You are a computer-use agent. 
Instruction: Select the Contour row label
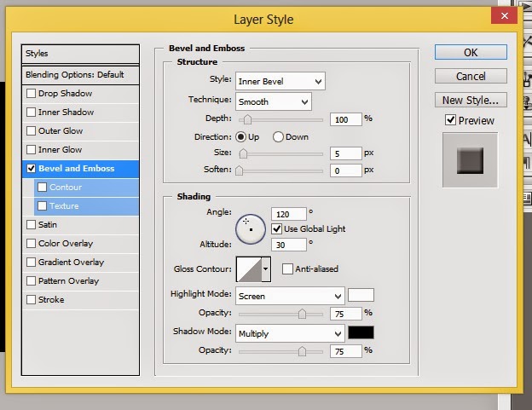tap(66, 188)
